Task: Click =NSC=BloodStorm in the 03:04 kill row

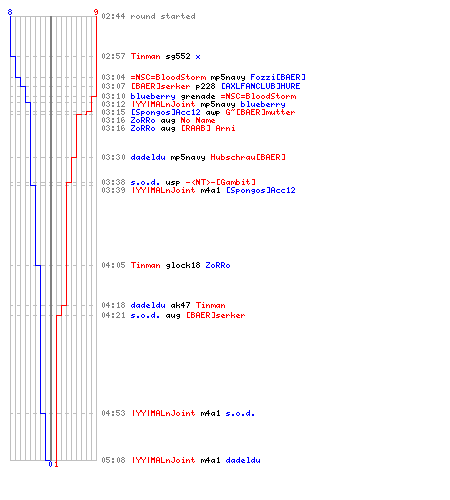Action: (x=168, y=77)
